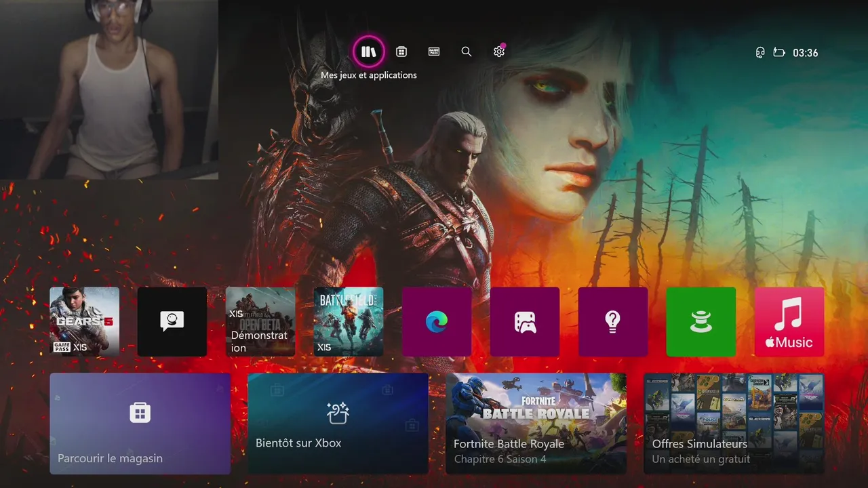
Task: Open the tips lightbulb question tile
Action: [613, 321]
